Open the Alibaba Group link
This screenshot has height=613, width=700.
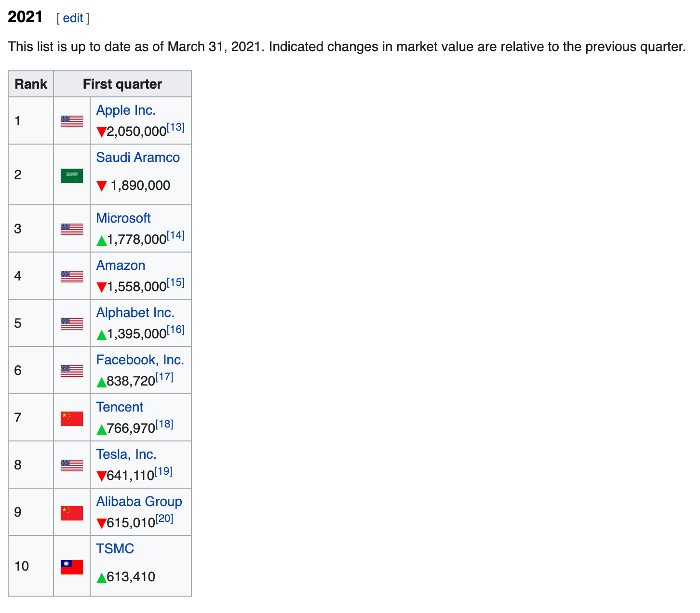click(139, 502)
